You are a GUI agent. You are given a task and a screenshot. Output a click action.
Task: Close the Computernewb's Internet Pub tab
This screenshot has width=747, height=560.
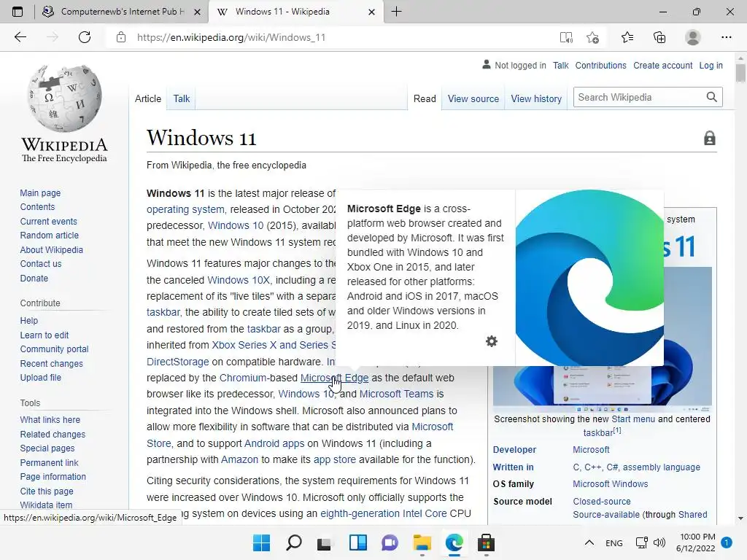pos(197,12)
